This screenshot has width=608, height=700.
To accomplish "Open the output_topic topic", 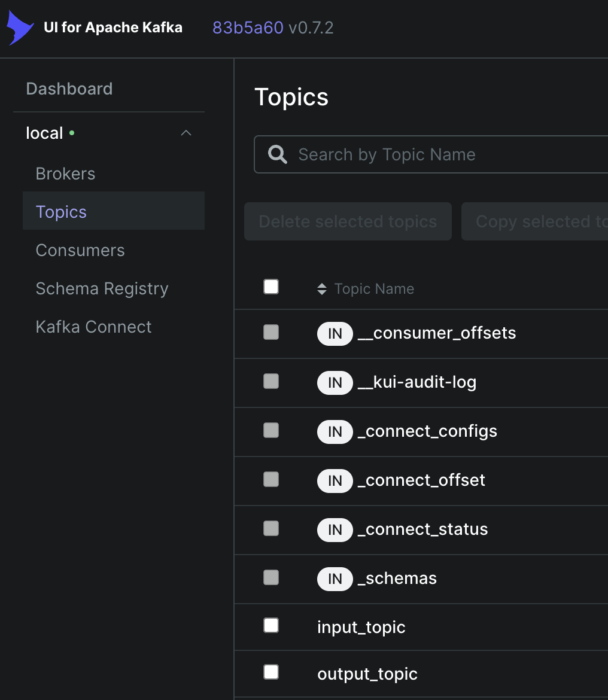I will click(367, 674).
